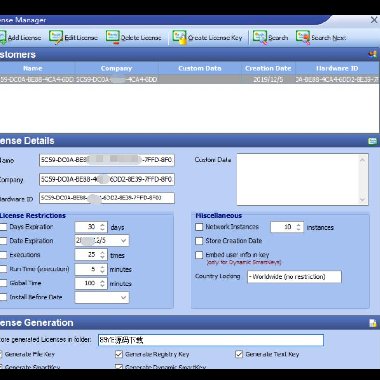Image resolution: width=380 pixels, height=380 pixels.
Task: Click the Add License button label
Action: click(24, 38)
